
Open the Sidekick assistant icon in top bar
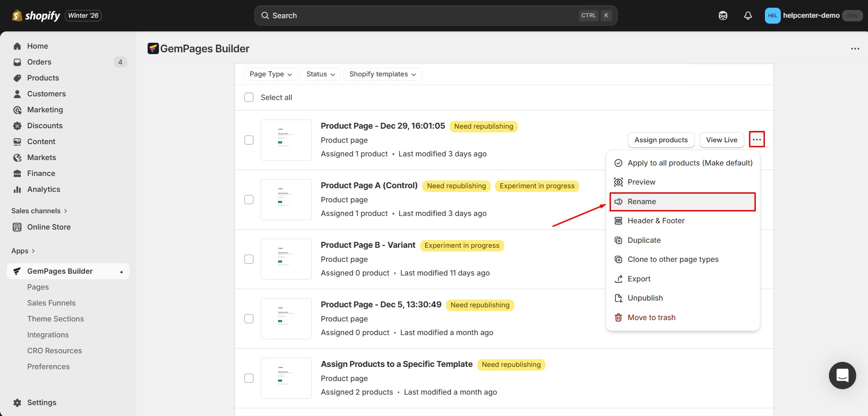click(x=723, y=15)
